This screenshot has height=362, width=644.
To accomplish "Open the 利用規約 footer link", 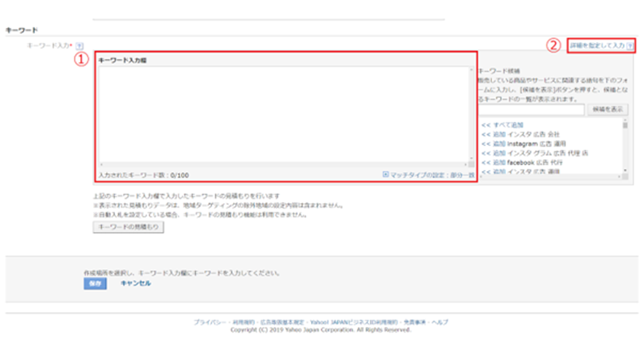I will point(243,322).
